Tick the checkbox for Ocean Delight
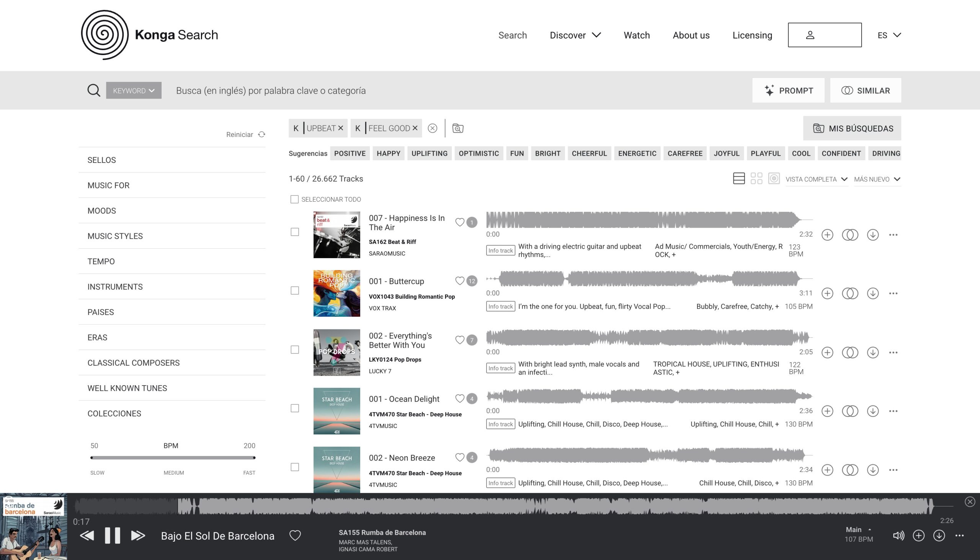This screenshot has width=980, height=560. coord(295,409)
